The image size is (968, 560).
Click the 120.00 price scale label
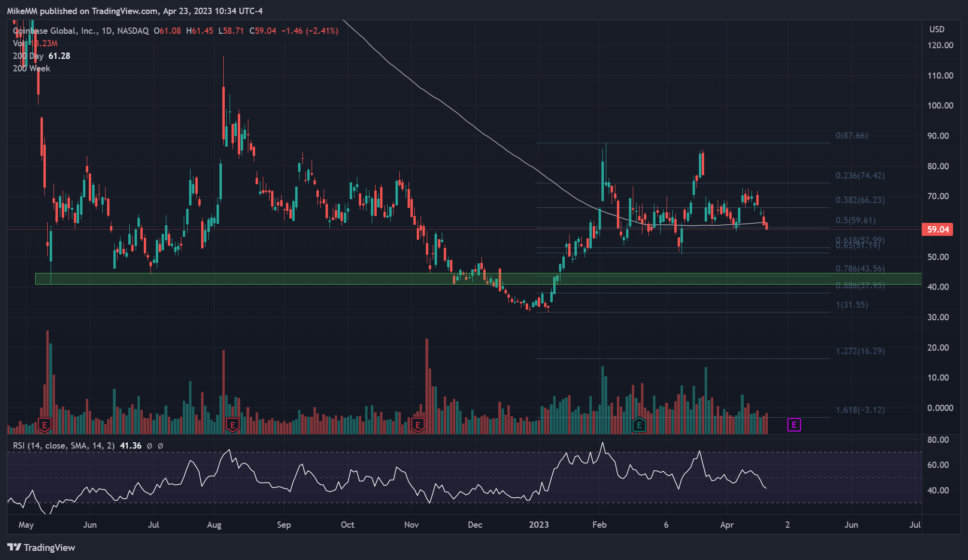point(940,45)
